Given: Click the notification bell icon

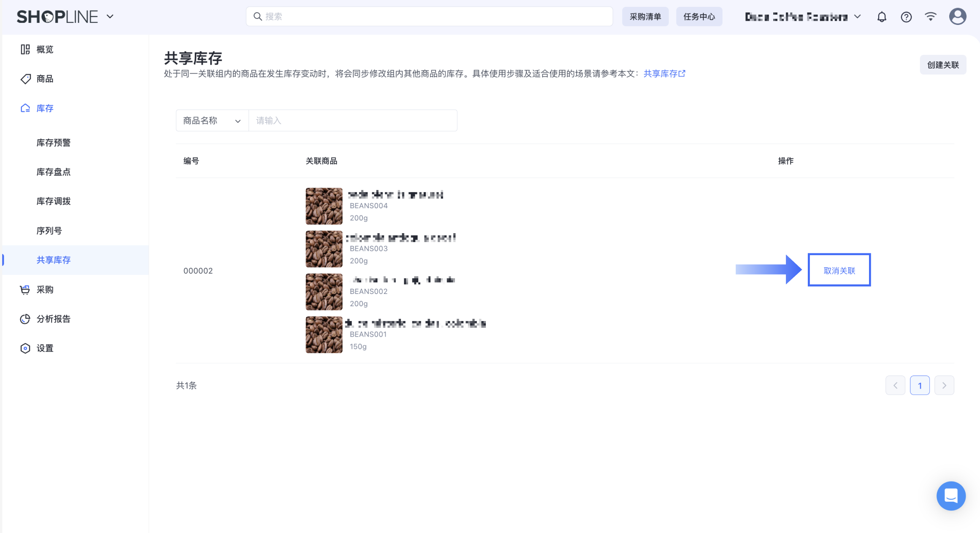Looking at the screenshot, I should (882, 17).
